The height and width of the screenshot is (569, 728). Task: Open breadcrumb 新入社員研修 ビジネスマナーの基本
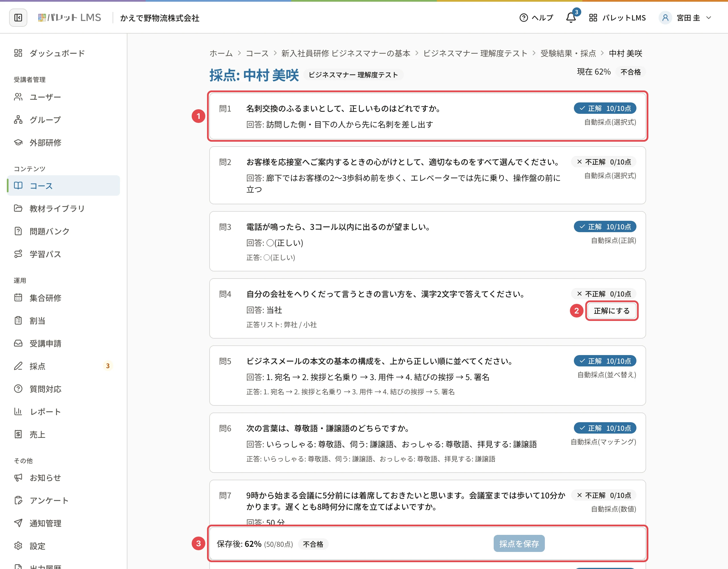[346, 53]
